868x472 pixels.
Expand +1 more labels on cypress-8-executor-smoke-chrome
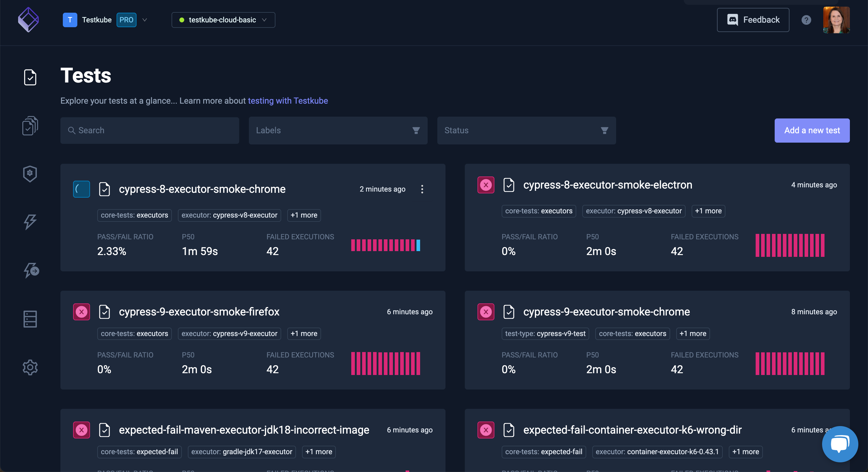304,215
